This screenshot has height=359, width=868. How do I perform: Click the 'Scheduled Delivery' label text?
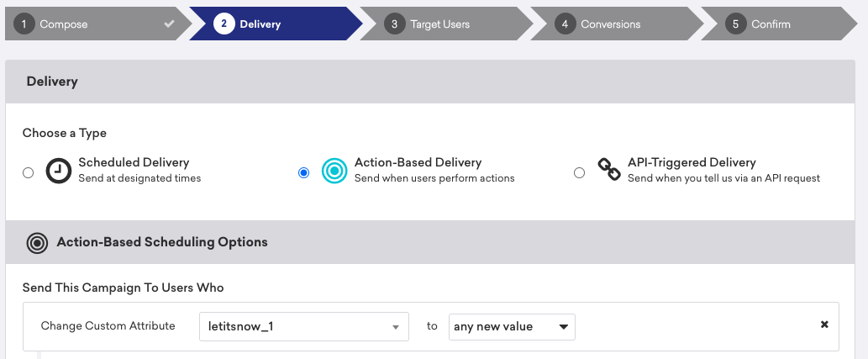coord(134,162)
